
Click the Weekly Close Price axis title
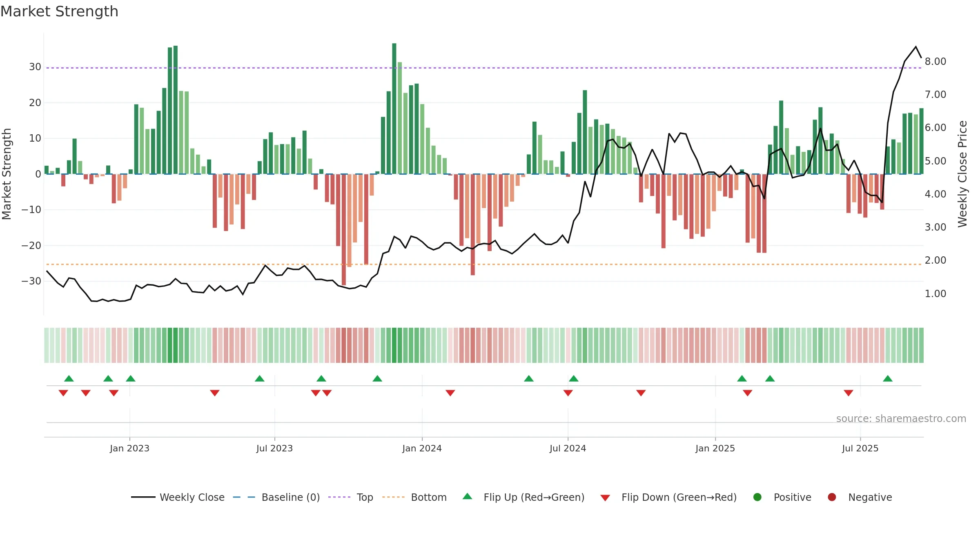(962, 174)
